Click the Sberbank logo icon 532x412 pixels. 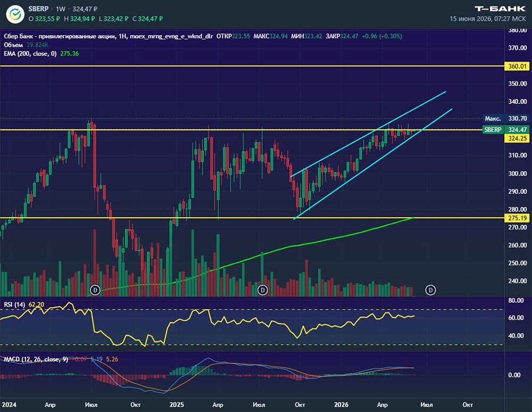[15, 14]
